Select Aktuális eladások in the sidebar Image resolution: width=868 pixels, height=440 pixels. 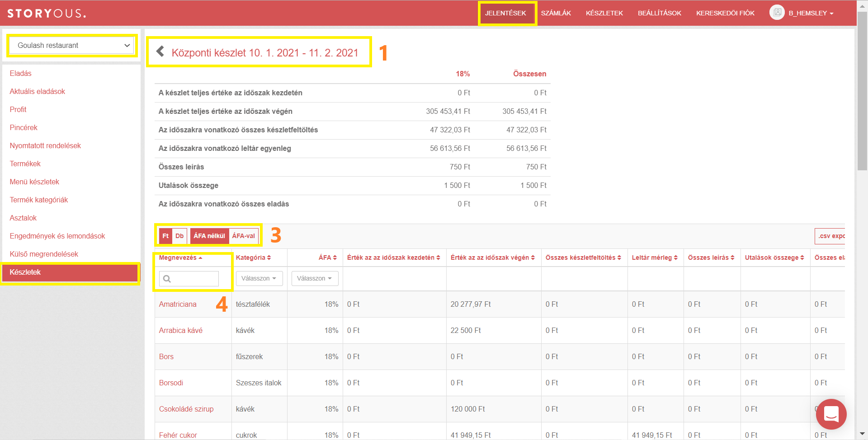point(38,91)
